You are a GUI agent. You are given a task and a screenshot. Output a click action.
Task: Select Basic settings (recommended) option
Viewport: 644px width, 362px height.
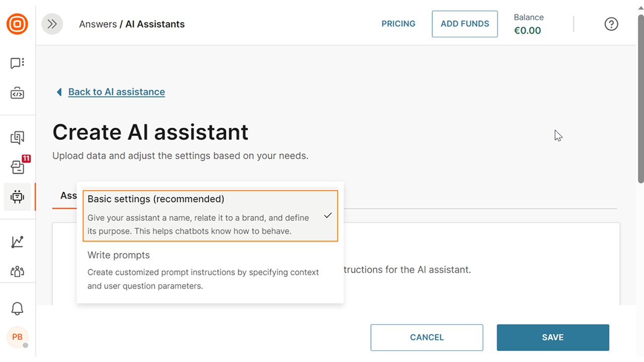[x=210, y=215]
